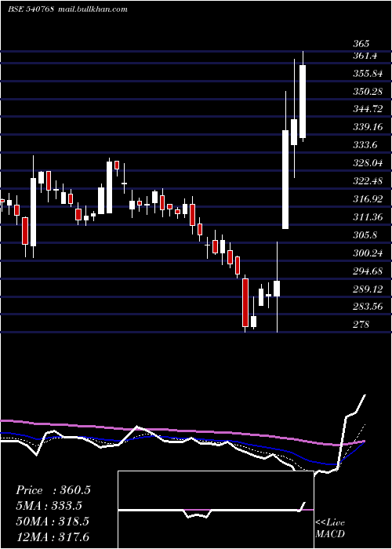The image size is (392, 549).
Task: Click the 350.28 price level label
Action: [x=368, y=92]
